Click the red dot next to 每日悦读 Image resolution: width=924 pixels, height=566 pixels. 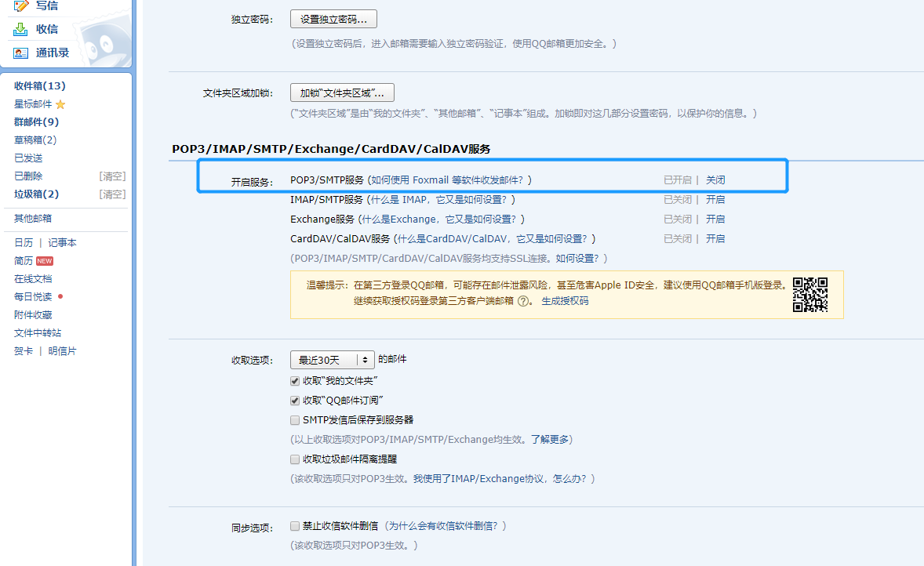click(60, 296)
